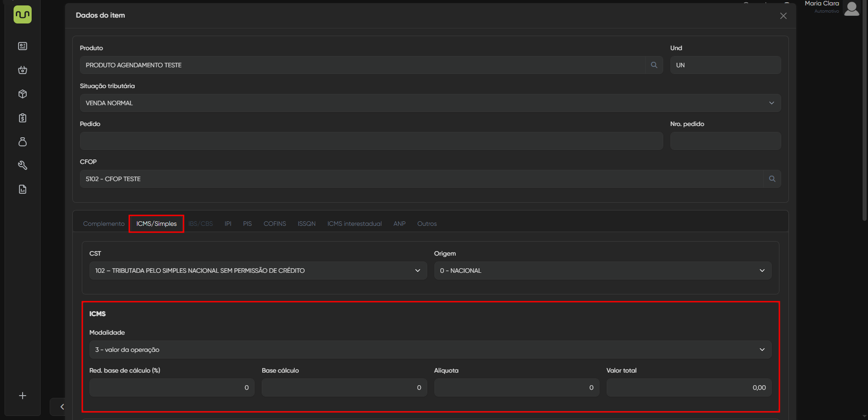
Task: Open the report document sidebar icon
Action: (23, 189)
